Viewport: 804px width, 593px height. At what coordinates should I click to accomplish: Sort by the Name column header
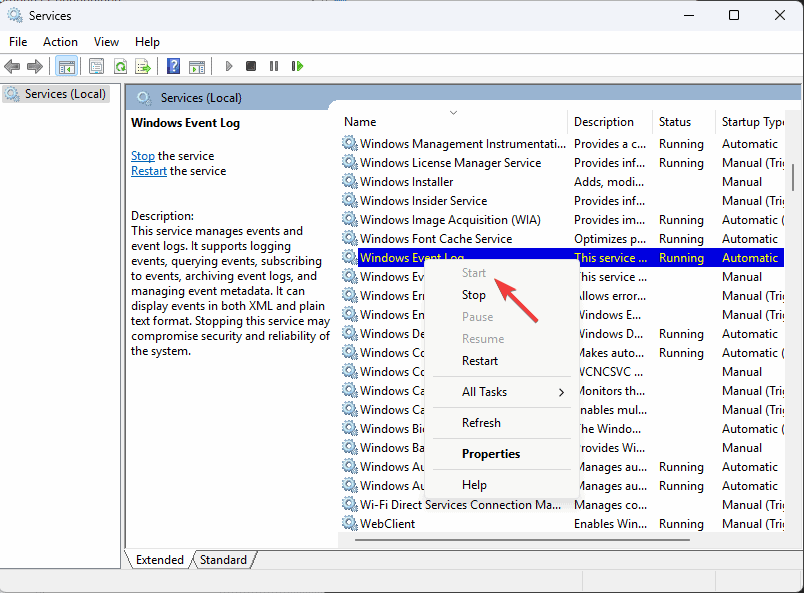[x=360, y=122]
